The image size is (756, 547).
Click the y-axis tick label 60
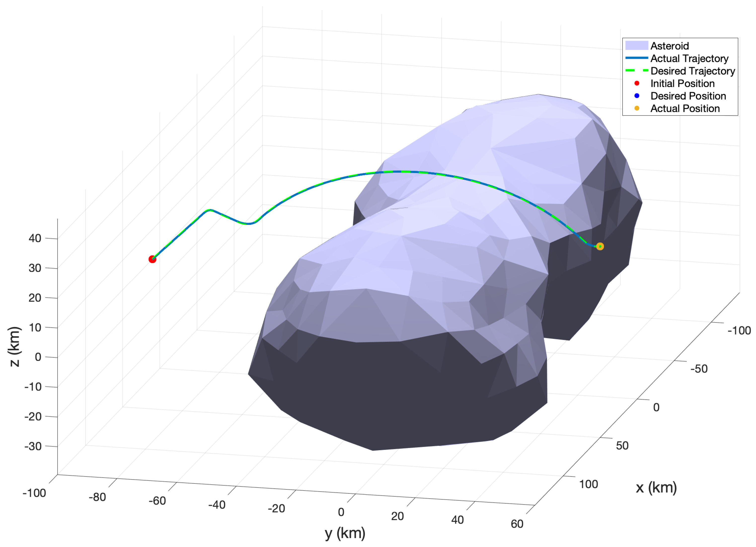point(517,524)
